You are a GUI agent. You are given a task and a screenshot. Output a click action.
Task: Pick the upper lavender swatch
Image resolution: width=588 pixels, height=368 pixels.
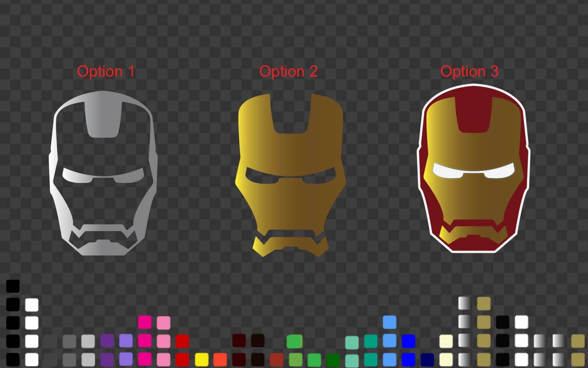click(x=126, y=341)
